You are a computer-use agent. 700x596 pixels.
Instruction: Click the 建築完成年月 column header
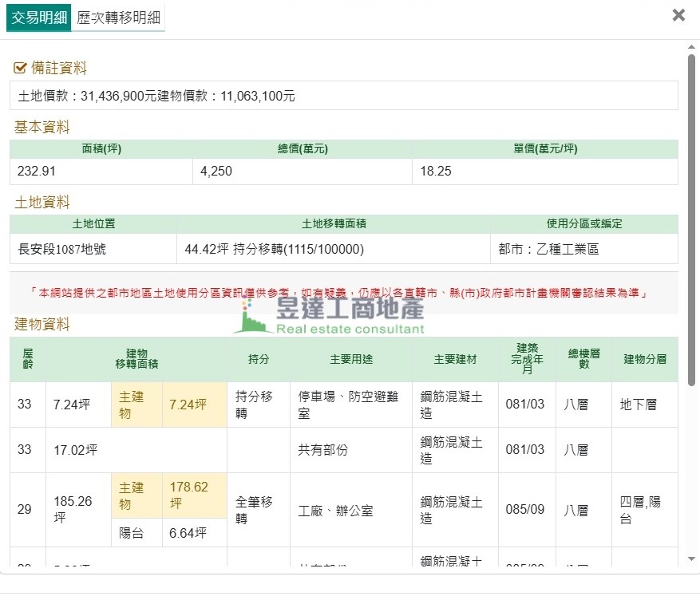pyautogui.click(x=527, y=359)
